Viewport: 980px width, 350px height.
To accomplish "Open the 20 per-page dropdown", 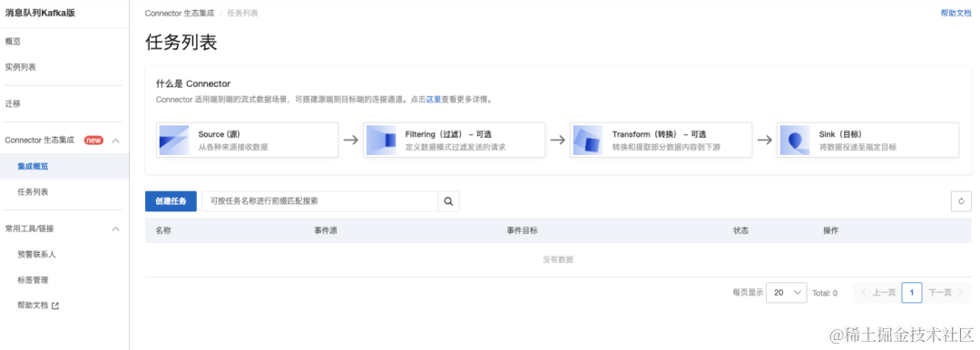I will (786, 293).
